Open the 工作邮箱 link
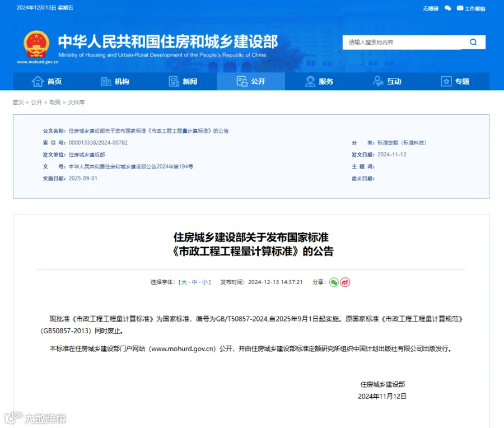Screen dimensions: 504x428 (x=475, y=8)
